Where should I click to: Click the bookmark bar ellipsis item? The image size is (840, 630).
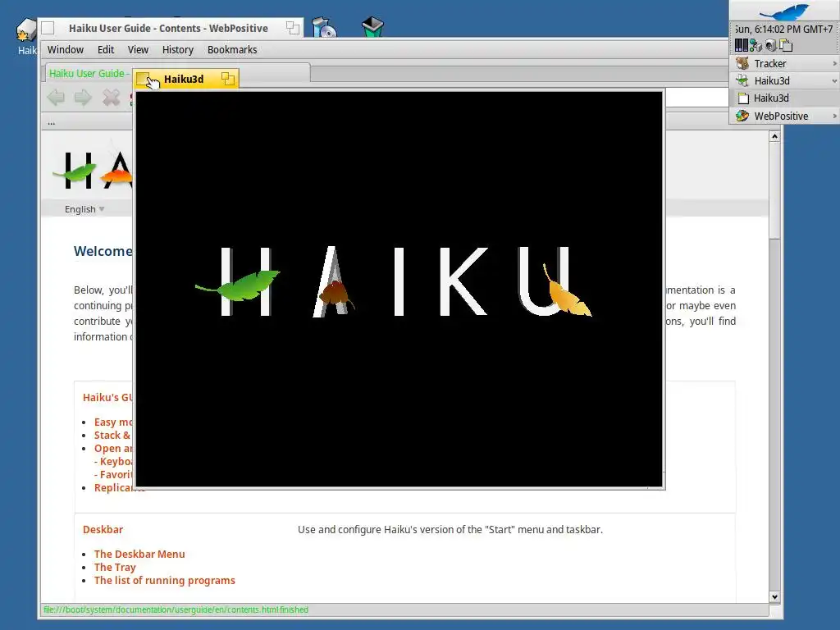point(52,123)
